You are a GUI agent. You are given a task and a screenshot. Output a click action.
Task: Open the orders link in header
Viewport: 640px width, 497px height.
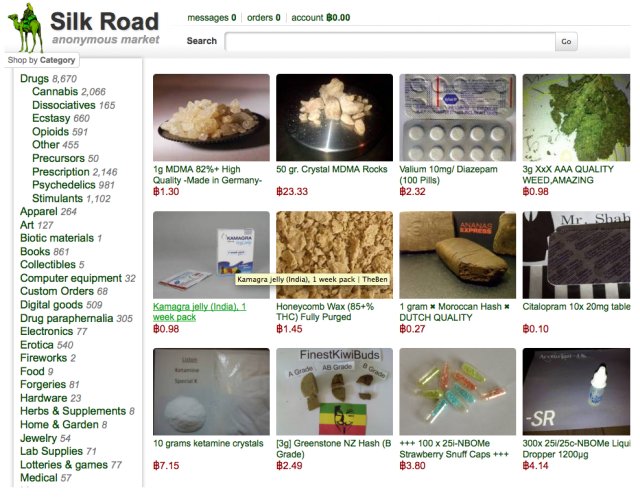(x=263, y=18)
